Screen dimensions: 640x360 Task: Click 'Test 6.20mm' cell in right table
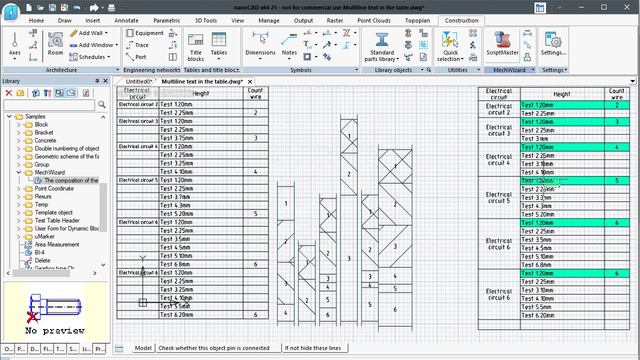(x=562, y=315)
